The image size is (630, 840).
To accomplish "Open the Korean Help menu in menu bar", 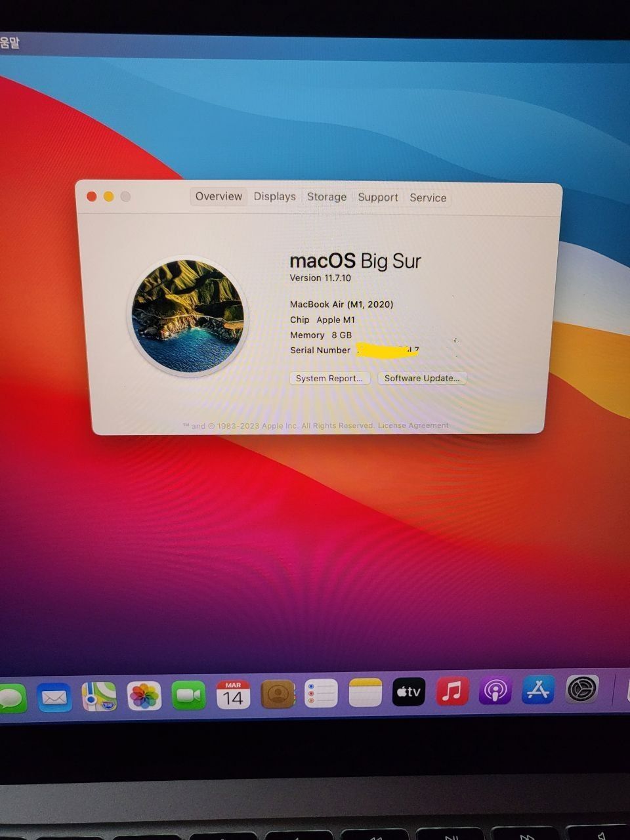I will click(x=9, y=43).
